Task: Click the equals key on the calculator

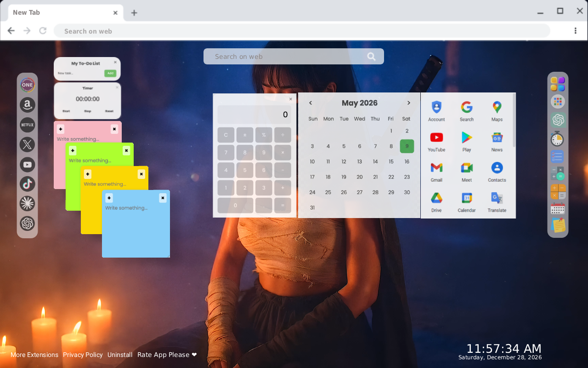Action: [x=283, y=205]
